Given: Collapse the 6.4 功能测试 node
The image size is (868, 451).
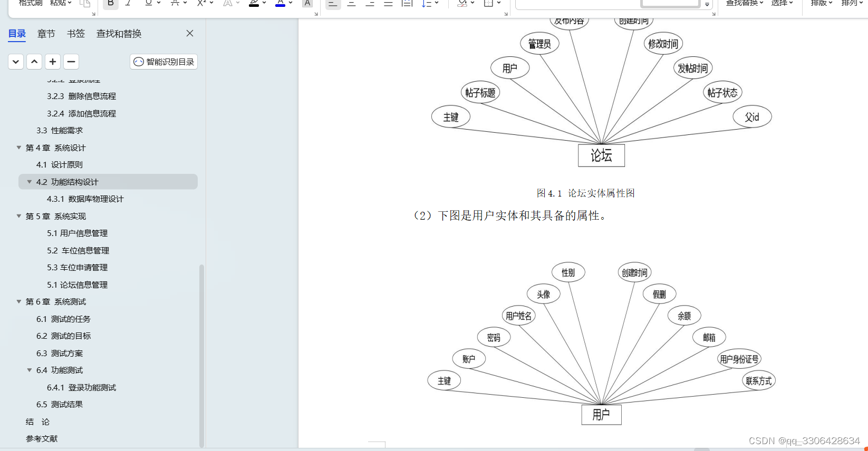Looking at the screenshot, I should click(x=30, y=370).
